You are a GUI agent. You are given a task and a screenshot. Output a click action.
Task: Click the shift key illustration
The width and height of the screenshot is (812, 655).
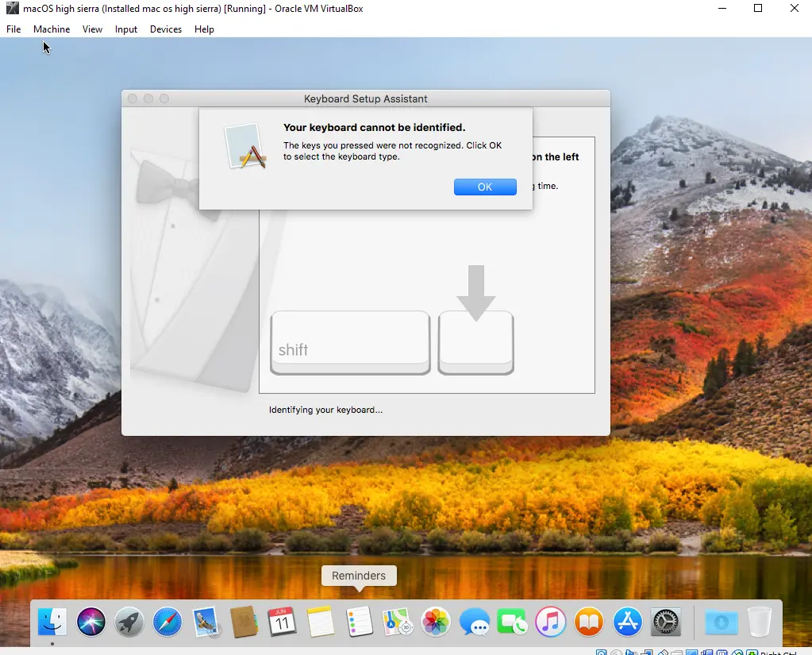pyautogui.click(x=350, y=342)
